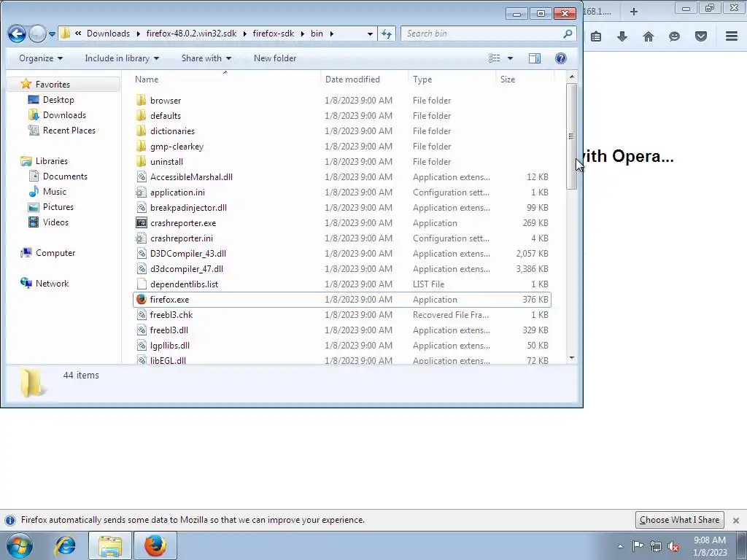Select crashreporter.ini file

(182, 238)
